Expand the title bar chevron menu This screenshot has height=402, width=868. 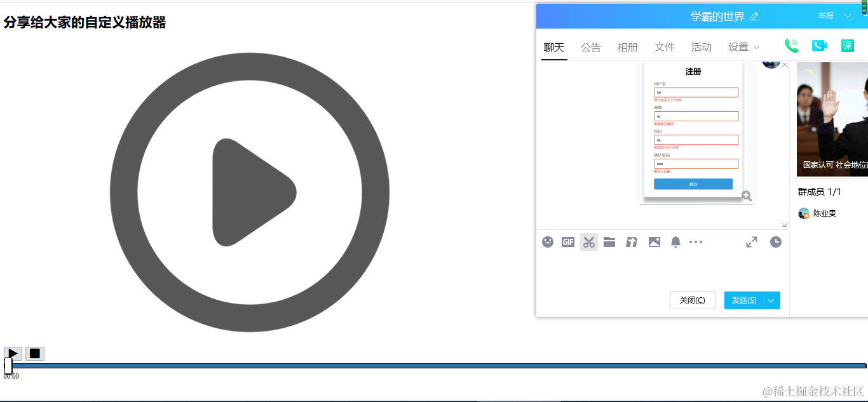click(x=847, y=16)
